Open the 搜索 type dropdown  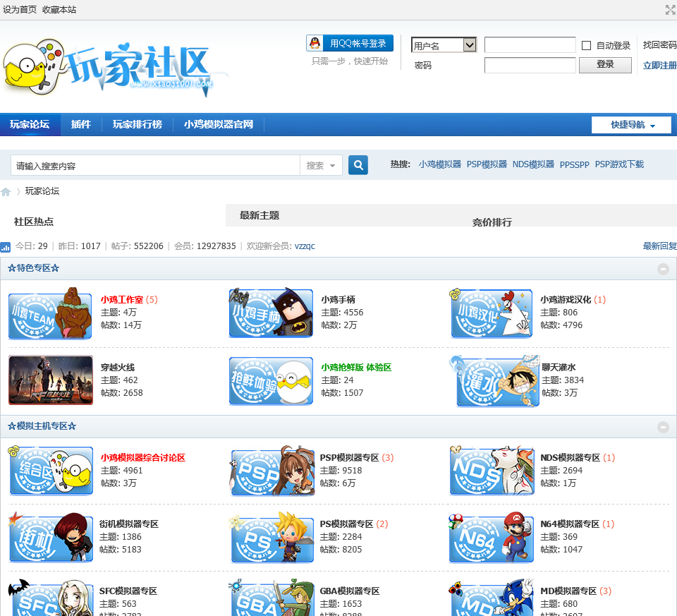click(x=321, y=165)
